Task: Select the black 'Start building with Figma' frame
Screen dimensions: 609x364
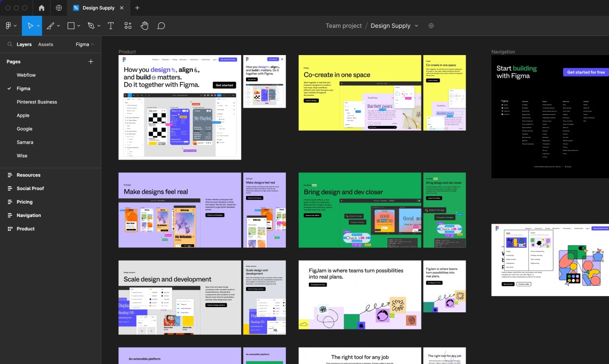Action: (x=550, y=116)
